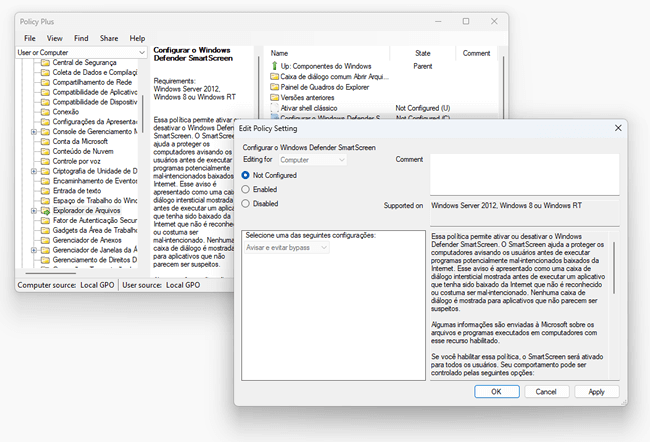The width and height of the screenshot is (650, 442).
Task: Open the File menu
Action: (30, 38)
